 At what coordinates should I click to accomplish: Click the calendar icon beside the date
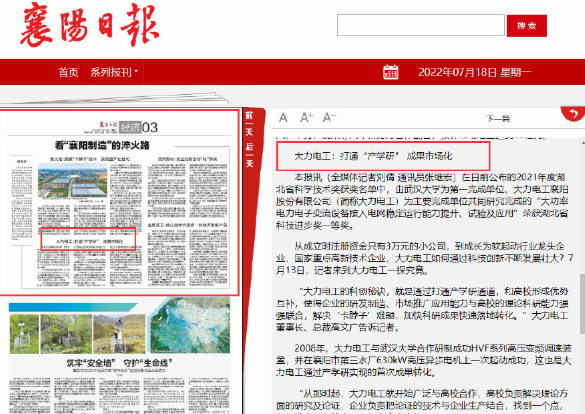click(x=391, y=72)
